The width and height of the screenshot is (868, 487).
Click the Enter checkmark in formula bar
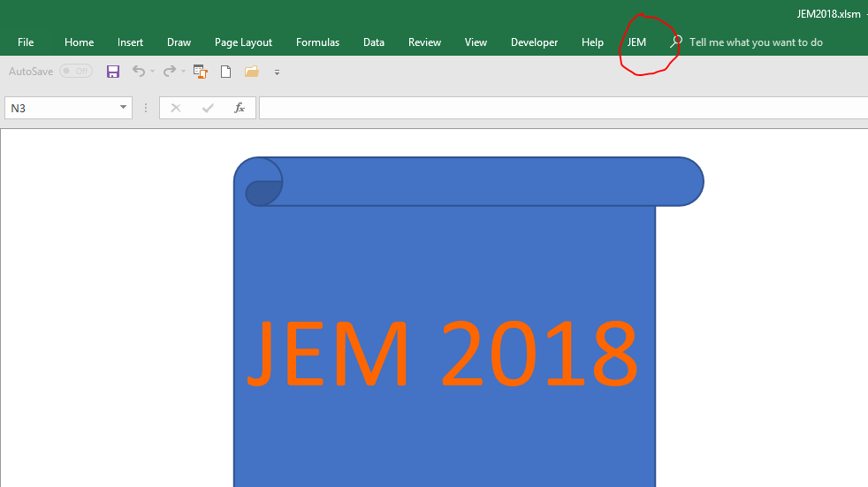pos(208,108)
